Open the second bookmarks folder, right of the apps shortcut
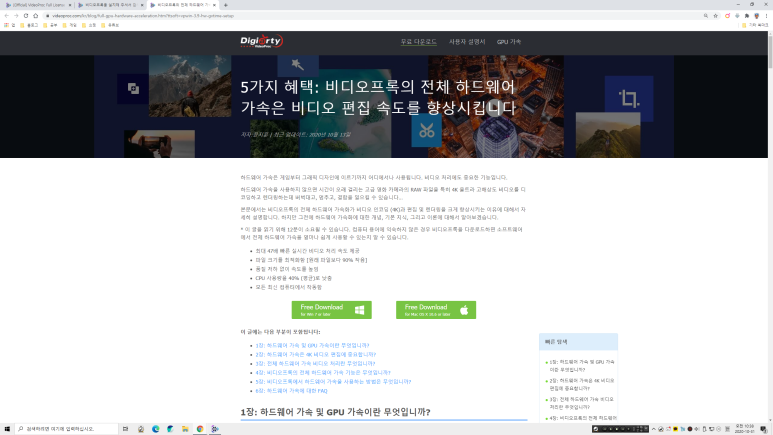 click(x=50, y=25)
